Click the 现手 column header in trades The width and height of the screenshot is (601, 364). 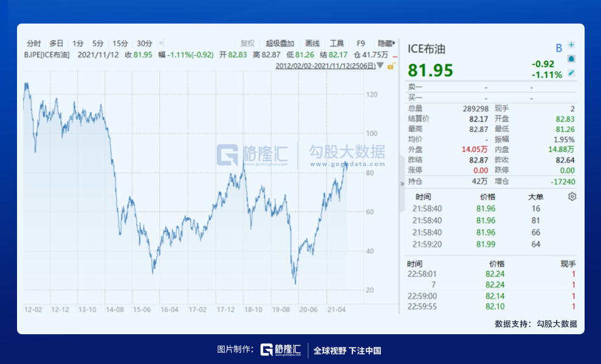click(568, 264)
